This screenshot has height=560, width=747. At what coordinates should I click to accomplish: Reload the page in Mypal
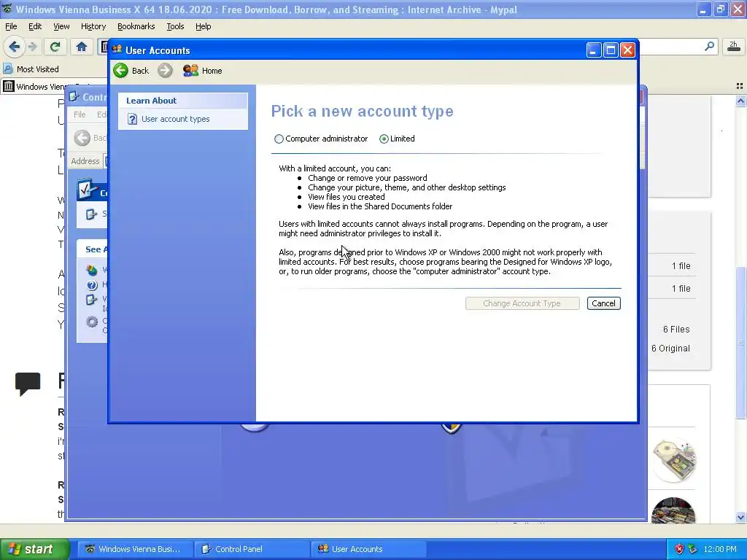(x=55, y=47)
